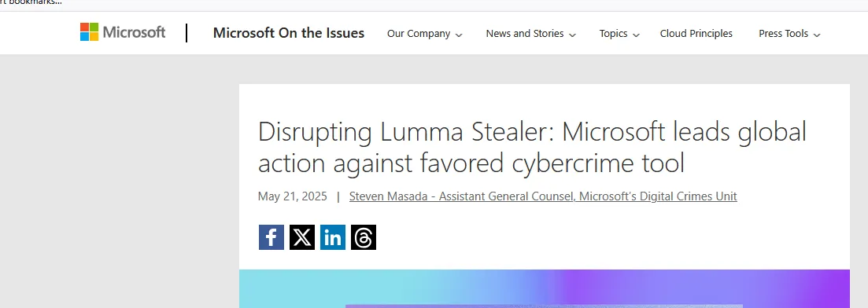Expand the Our Company chevron
This screenshot has width=868, height=308.
(x=459, y=35)
